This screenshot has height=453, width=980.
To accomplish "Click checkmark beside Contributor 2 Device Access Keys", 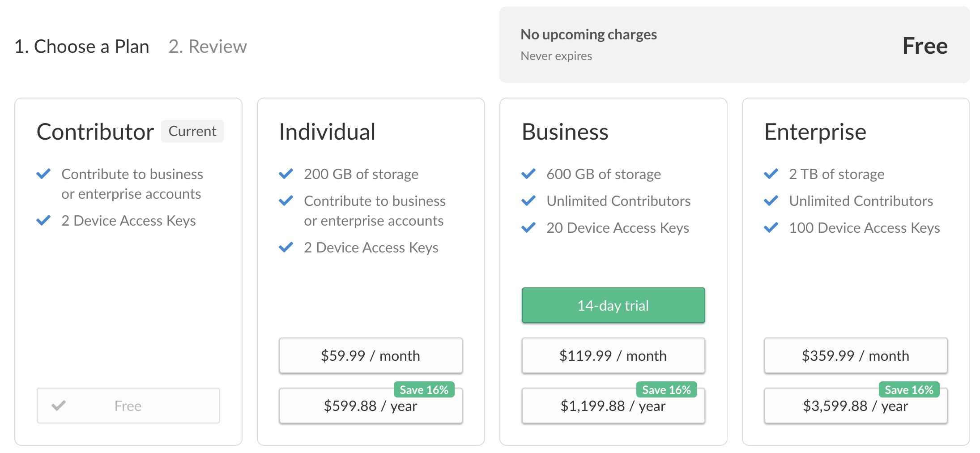I will pyautogui.click(x=43, y=220).
